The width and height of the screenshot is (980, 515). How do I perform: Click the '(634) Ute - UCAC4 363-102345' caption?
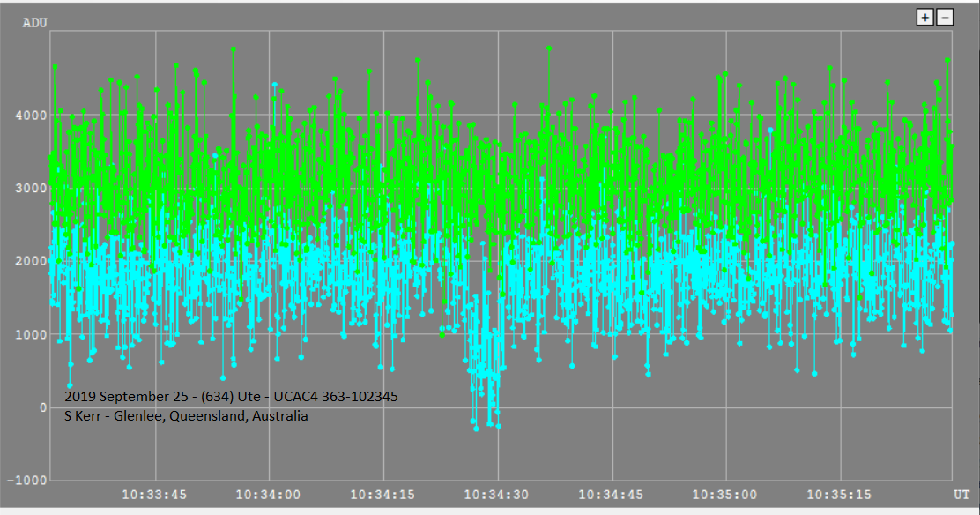300,397
